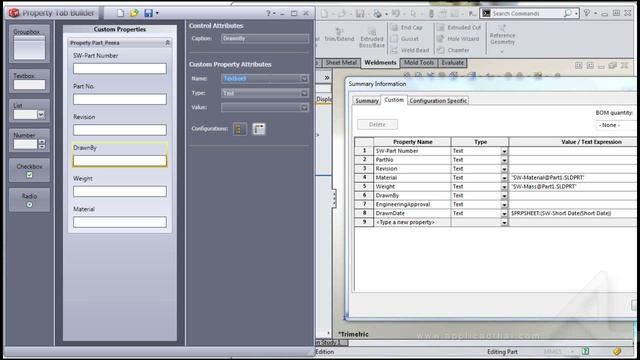Click the second Configurations icon button
640x360 pixels.
259,129
